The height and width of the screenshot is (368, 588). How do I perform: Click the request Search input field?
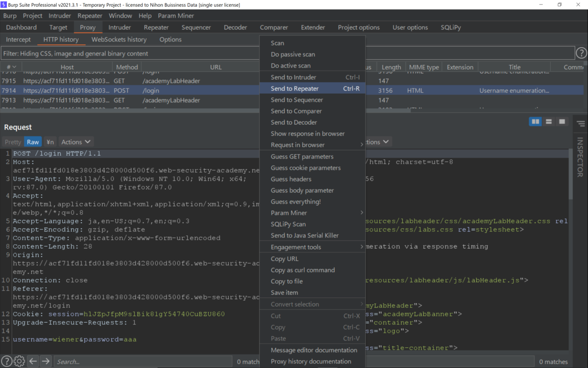click(144, 362)
